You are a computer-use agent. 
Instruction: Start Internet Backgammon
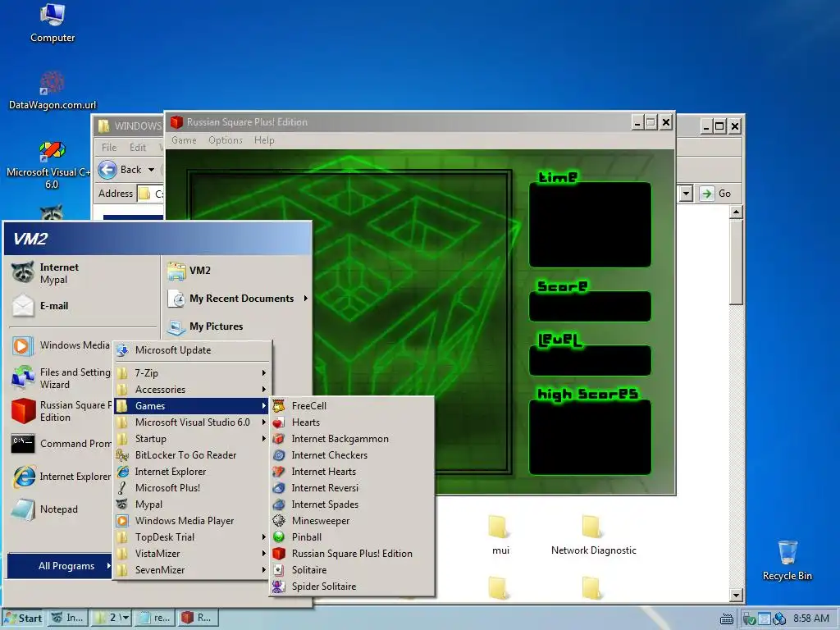(x=351, y=439)
